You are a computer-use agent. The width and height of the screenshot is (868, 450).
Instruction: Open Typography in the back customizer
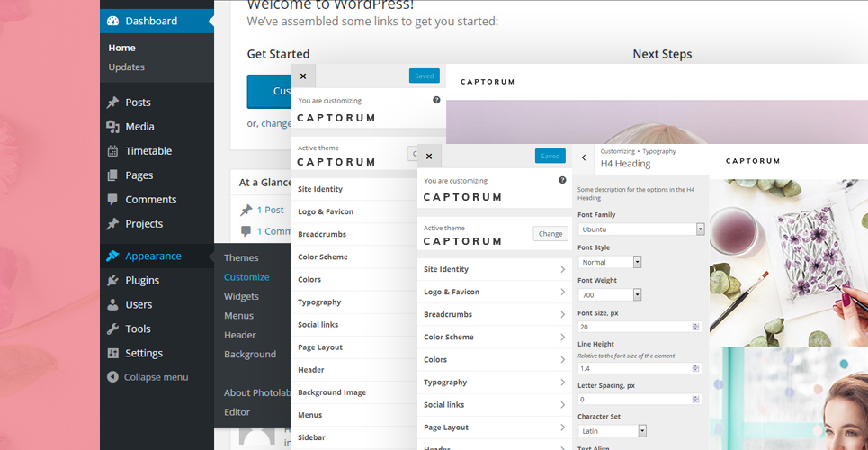(x=354, y=302)
